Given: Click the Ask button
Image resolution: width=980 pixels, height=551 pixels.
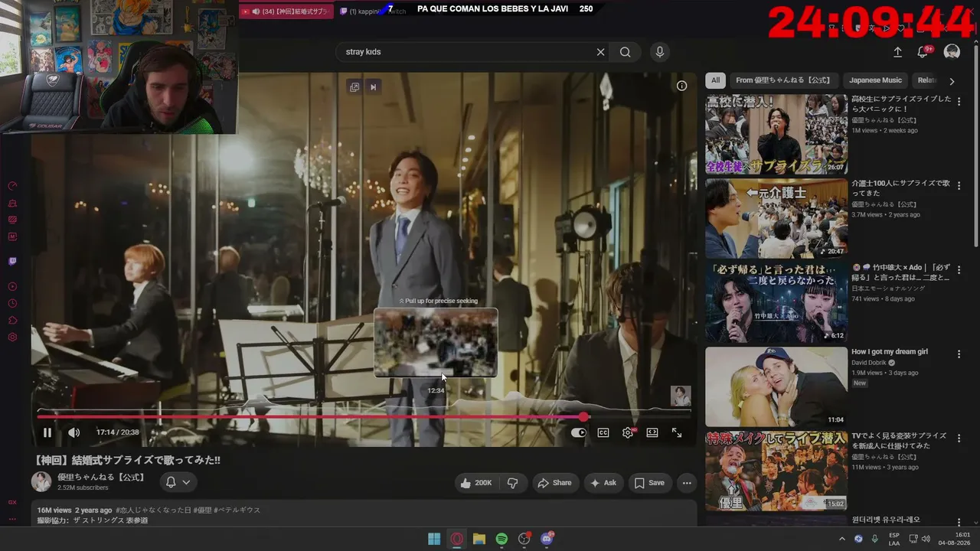Looking at the screenshot, I should pyautogui.click(x=603, y=483).
